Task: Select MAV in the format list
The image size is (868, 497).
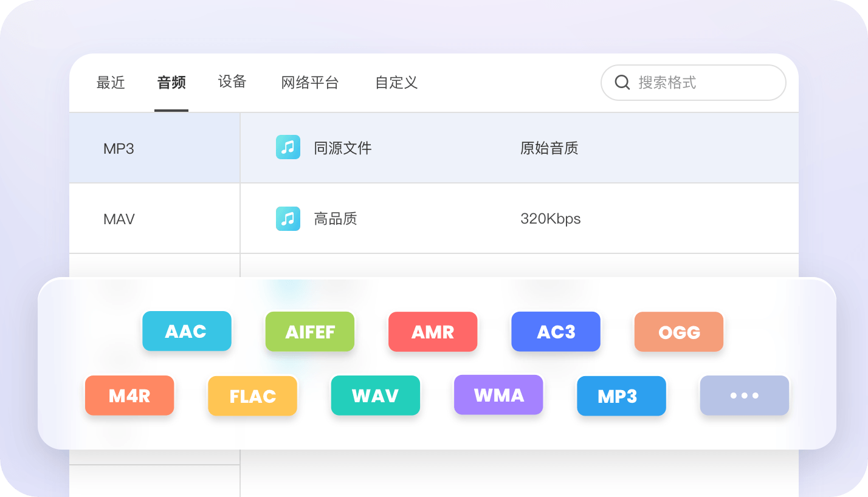Action: point(154,219)
